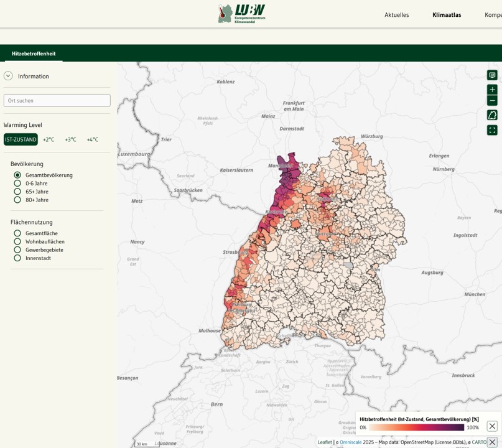The height and width of the screenshot is (448, 502).
Task: Reset view to Baden-Württemberg outline
Action: click(x=492, y=115)
